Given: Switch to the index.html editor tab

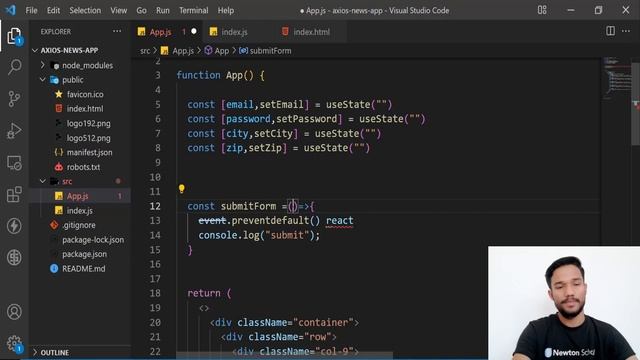Looking at the screenshot, I should [x=311, y=32].
